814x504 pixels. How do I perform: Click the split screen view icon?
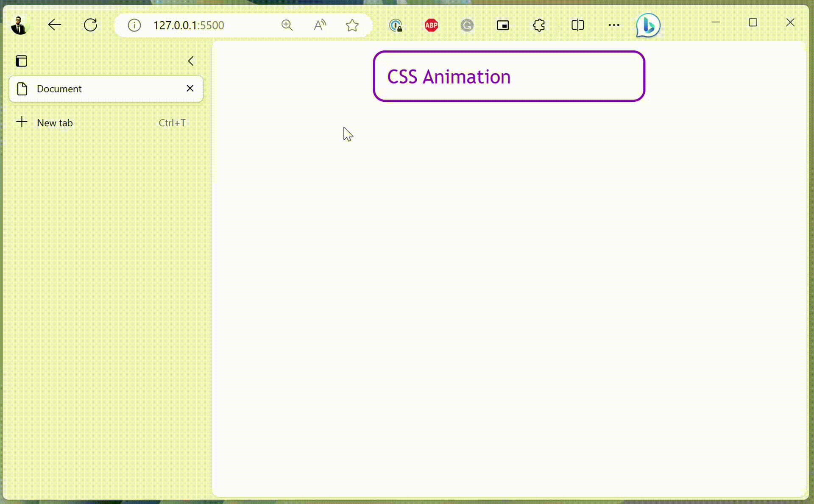coord(577,25)
